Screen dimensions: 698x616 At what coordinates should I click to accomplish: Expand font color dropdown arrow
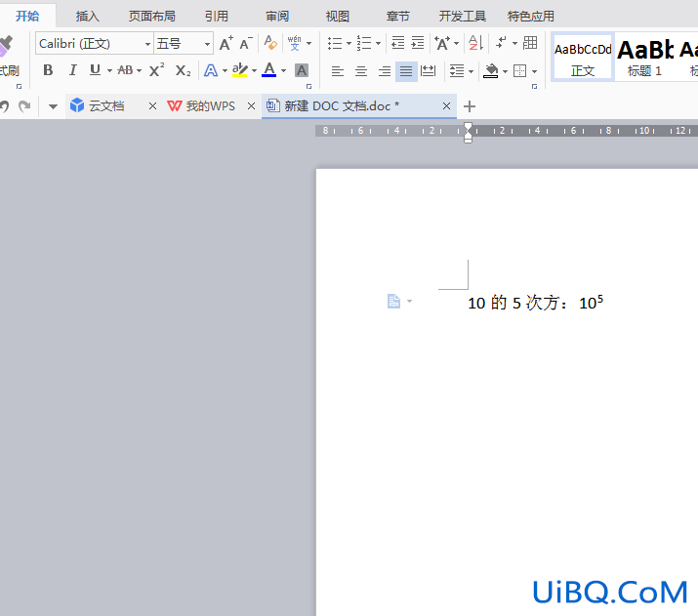click(x=283, y=70)
